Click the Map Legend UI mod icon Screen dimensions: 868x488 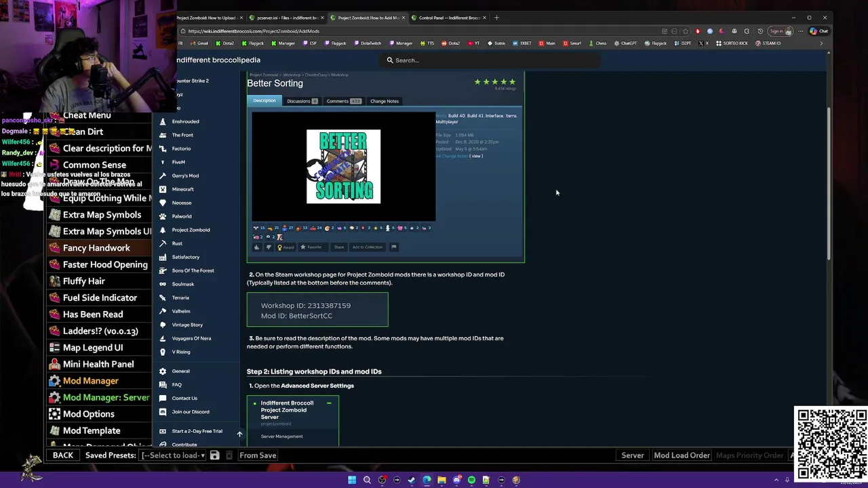point(54,348)
